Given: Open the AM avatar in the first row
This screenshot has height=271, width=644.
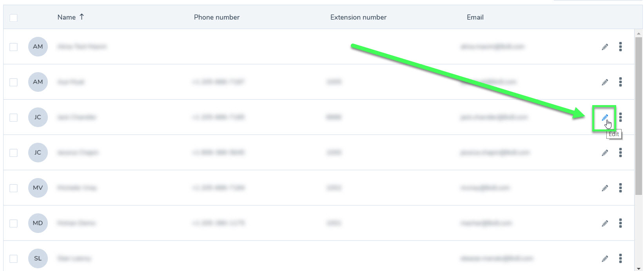Looking at the screenshot, I should pos(38,47).
